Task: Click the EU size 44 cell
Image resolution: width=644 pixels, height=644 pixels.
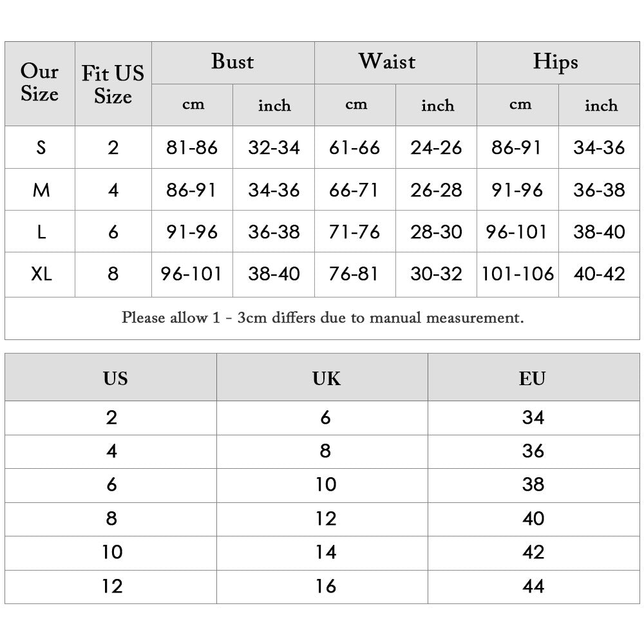Action: click(x=533, y=586)
